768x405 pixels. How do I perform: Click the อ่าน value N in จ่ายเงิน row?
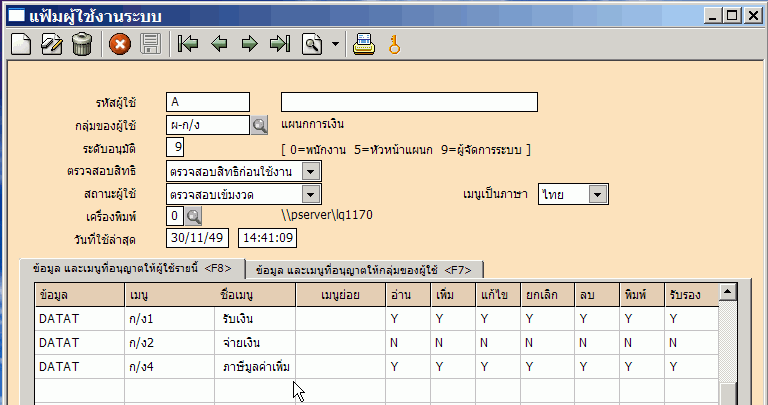tap(408, 343)
